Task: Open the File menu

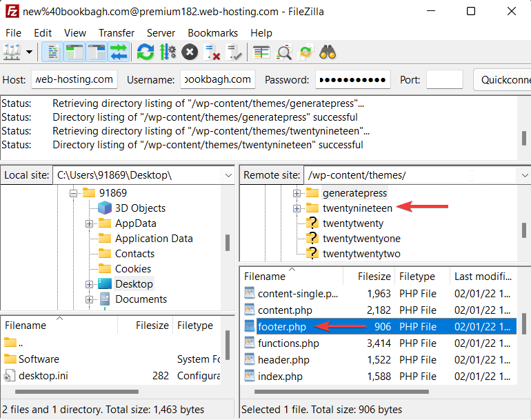Action: [x=14, y=33]
